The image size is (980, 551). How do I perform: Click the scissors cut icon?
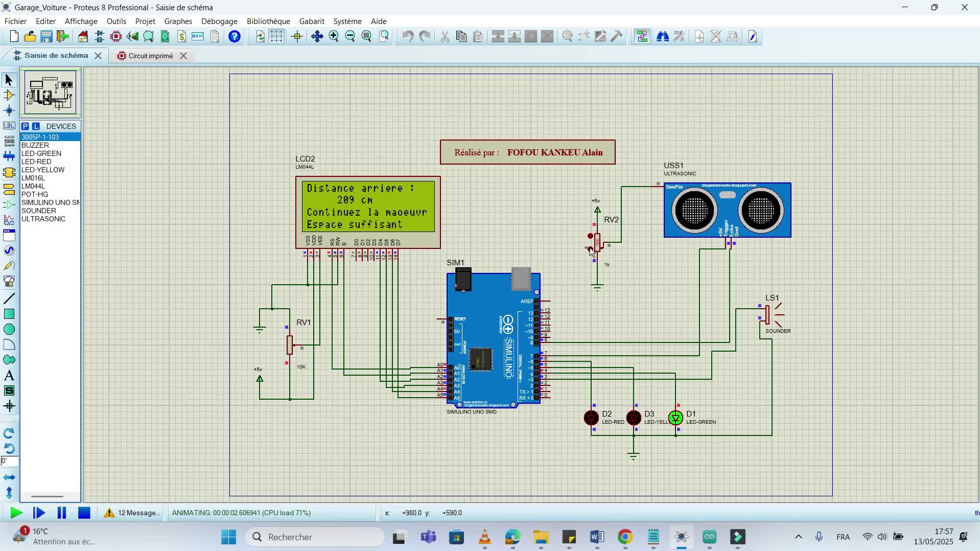[x=445, y=36]
